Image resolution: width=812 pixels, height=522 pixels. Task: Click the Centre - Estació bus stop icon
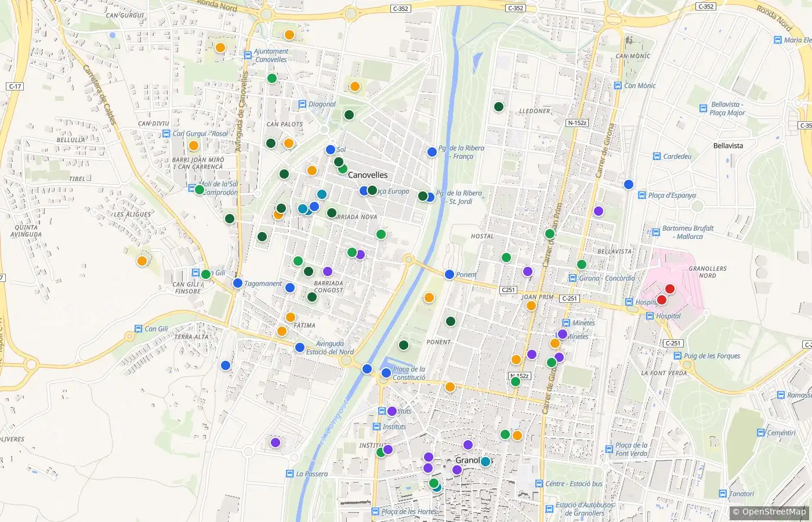(539, 484)
